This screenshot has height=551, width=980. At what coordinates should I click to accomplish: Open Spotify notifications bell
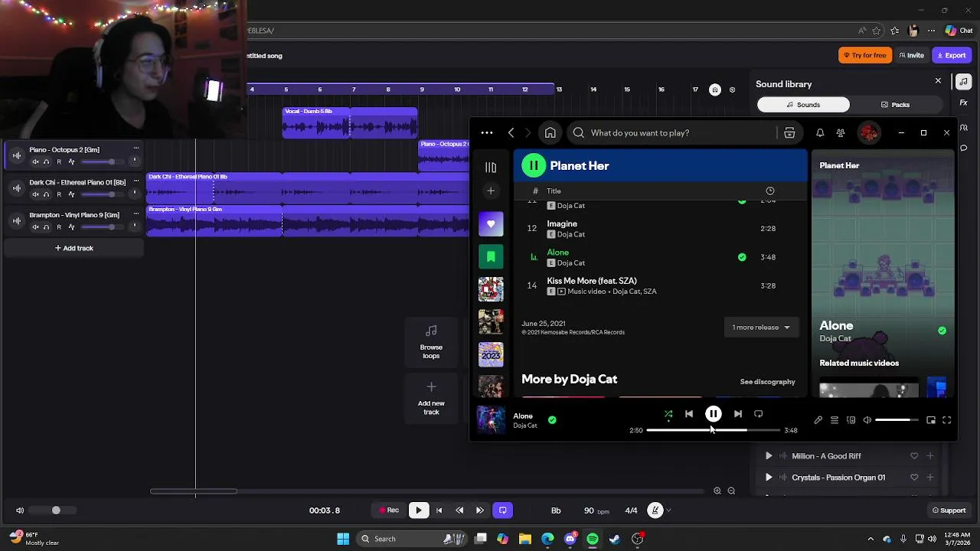820,133
